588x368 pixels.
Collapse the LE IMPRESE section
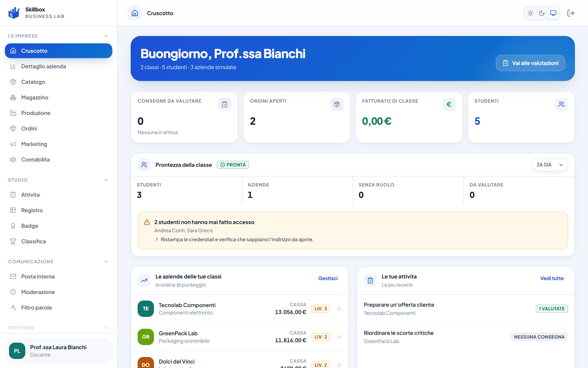106,36
